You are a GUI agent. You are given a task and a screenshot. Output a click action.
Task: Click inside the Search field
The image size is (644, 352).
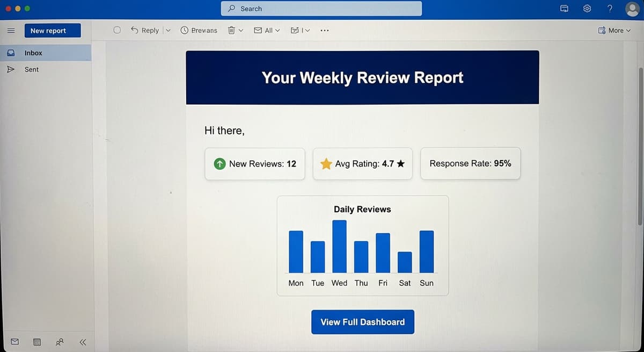pyautogui.click(x=321, y=9)
